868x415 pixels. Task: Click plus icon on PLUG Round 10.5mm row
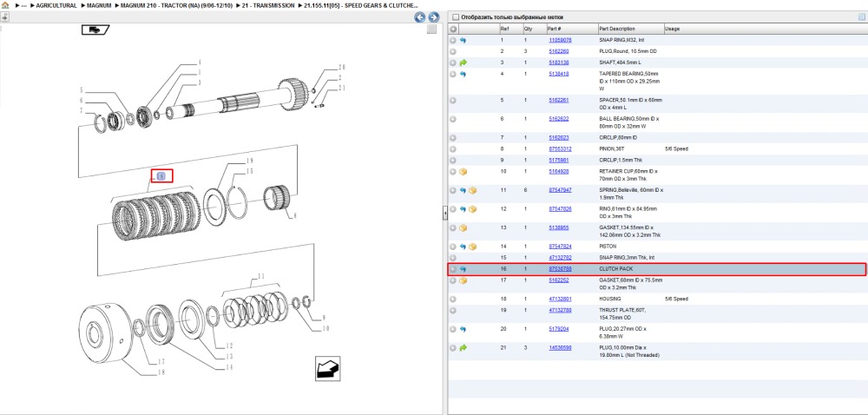[x=453, y=51]
